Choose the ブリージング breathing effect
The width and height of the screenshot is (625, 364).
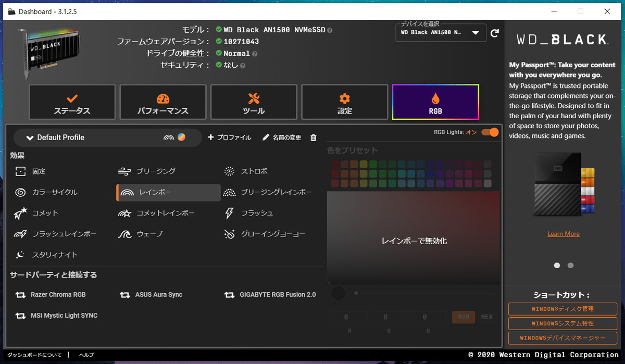click(x=147, y=171)
